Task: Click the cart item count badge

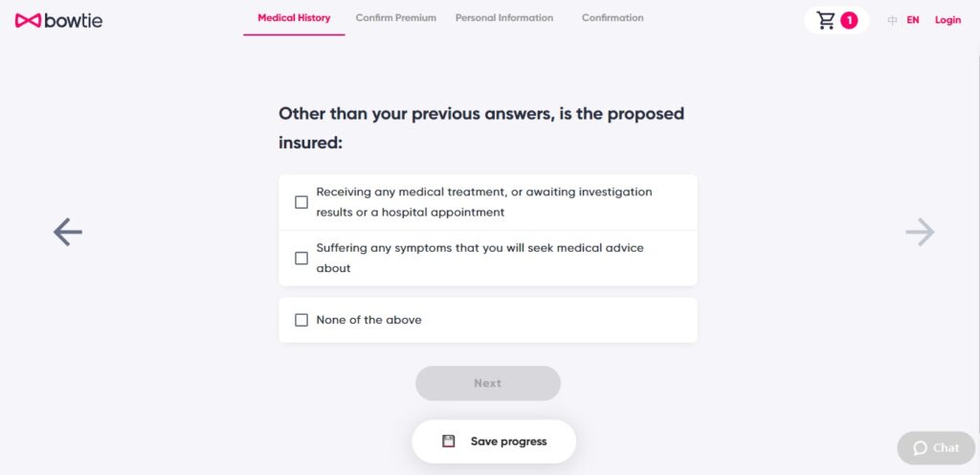Action: [849, 20]
